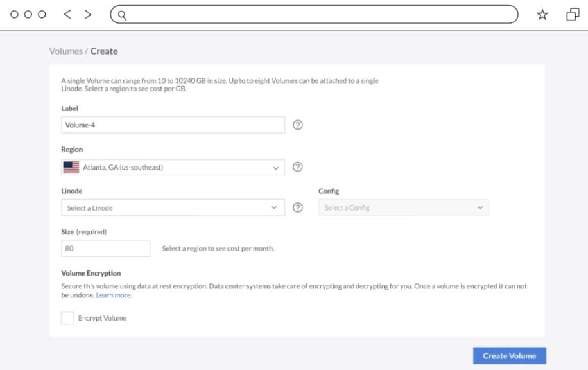Viewport: 588px width, 370px height.
Task: Click the search magnifier icon in the address bar
Action: (122, 14)
